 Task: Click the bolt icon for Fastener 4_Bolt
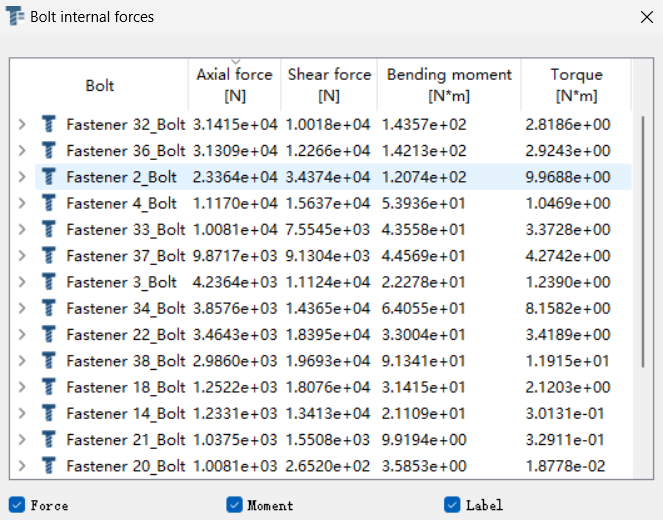[x=49, y=203]
